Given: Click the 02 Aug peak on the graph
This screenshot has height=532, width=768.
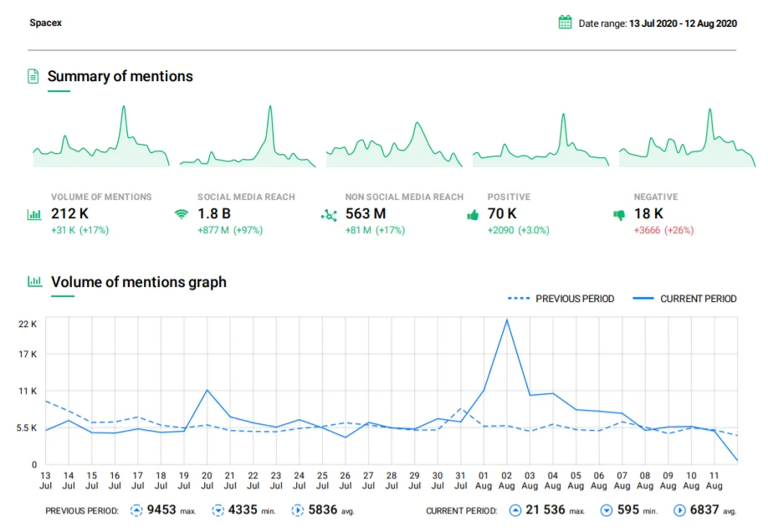Looking at the screenshot, I should pyautogui.click(x=506, y=320).
